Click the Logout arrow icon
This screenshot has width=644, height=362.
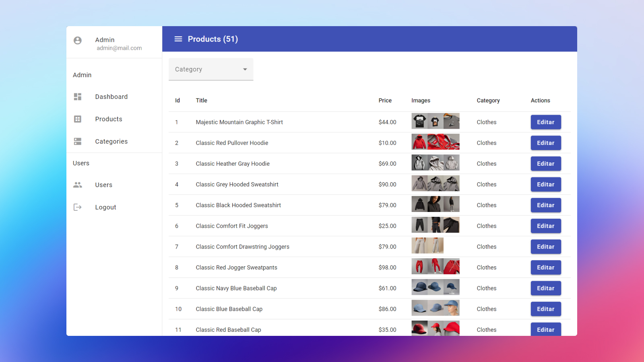78,207
